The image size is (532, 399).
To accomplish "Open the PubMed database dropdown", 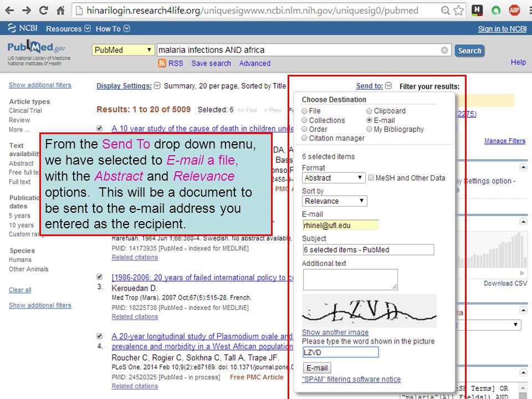I will pyautogui.click(x=123, y=50).
